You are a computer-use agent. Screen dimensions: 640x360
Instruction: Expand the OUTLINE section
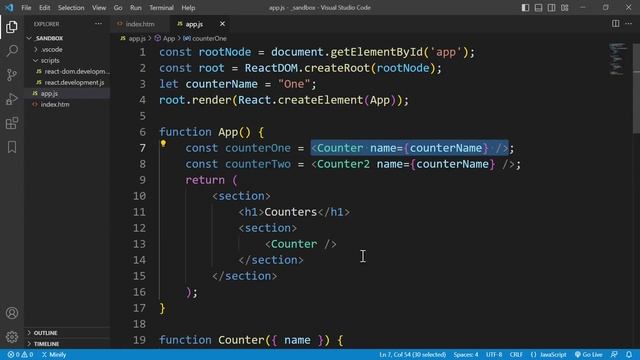[x=45, y=333]
